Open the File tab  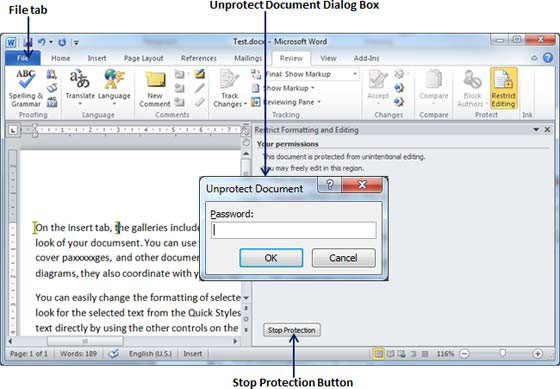23,58
